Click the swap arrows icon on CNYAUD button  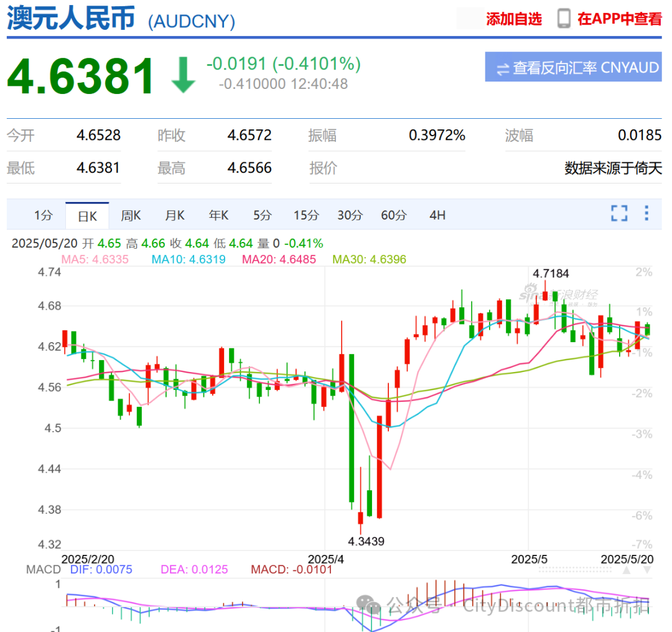coord(502,68)
